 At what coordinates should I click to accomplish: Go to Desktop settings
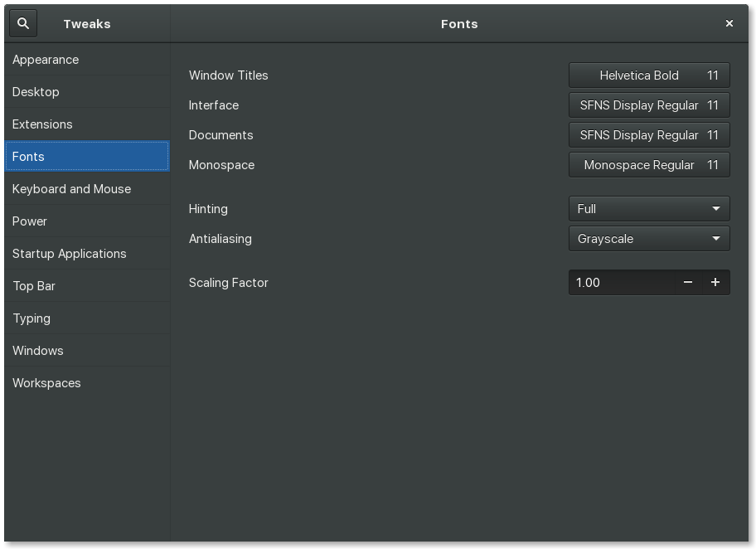(x=36, y=92)
